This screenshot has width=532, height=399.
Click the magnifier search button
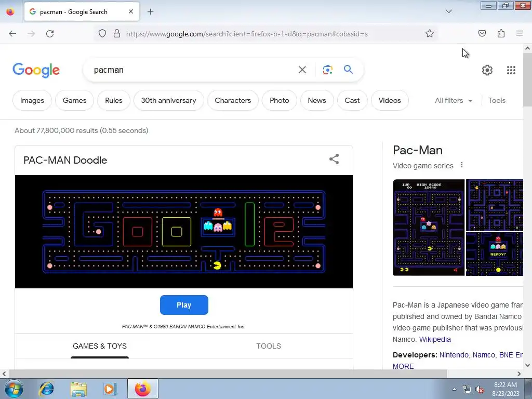coord(348,70)
